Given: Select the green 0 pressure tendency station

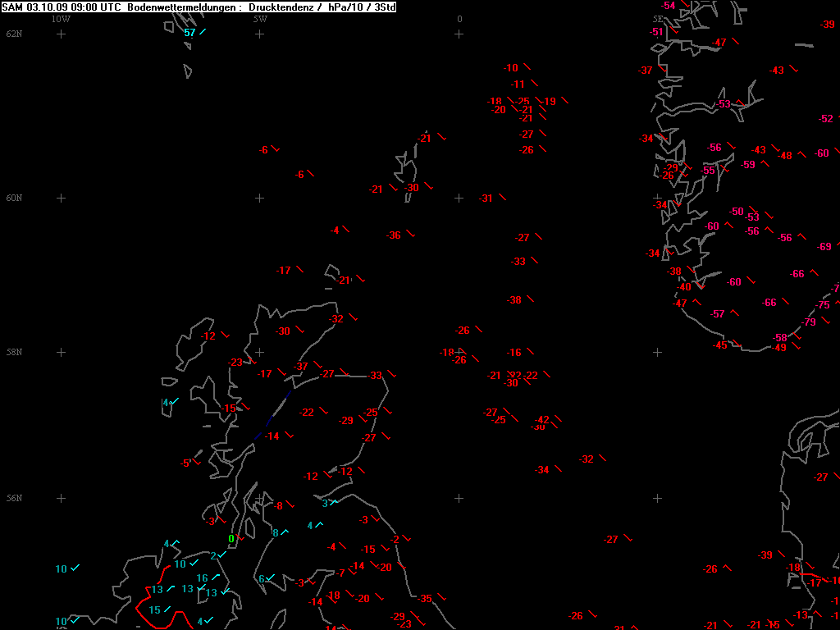Looking at the screenshot, I should pos(231,539).
